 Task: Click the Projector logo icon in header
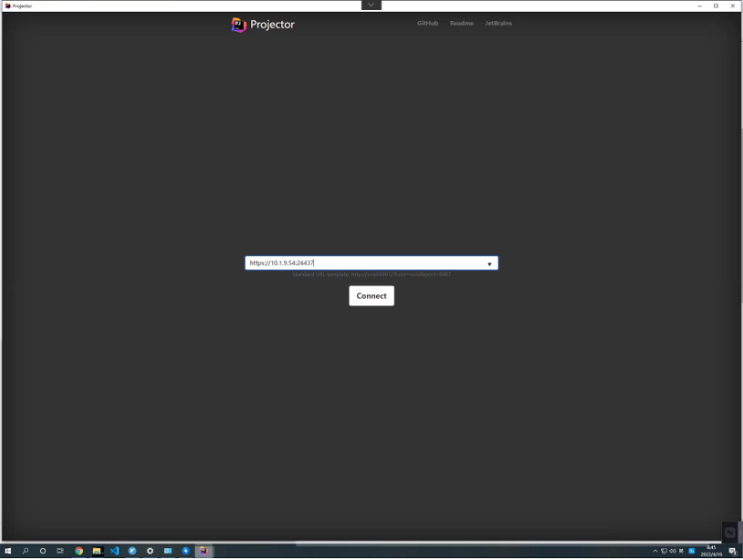pos(239,25)
